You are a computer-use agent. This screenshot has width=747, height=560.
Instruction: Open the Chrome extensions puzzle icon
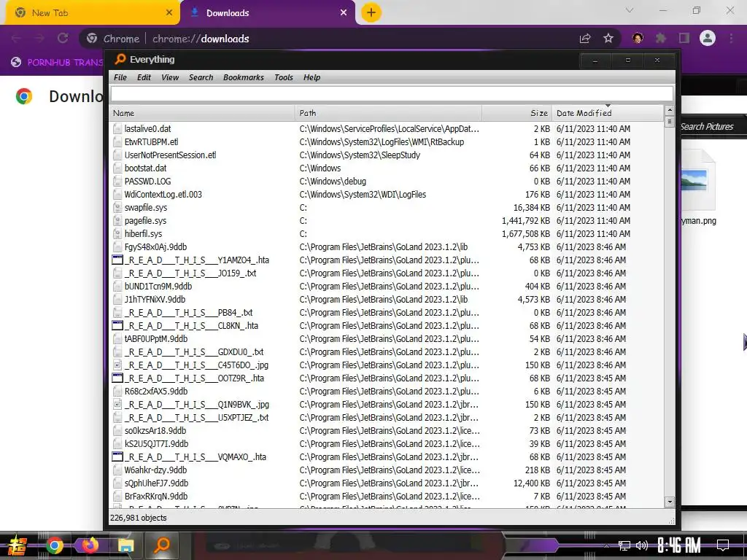[x=660, y=38]
